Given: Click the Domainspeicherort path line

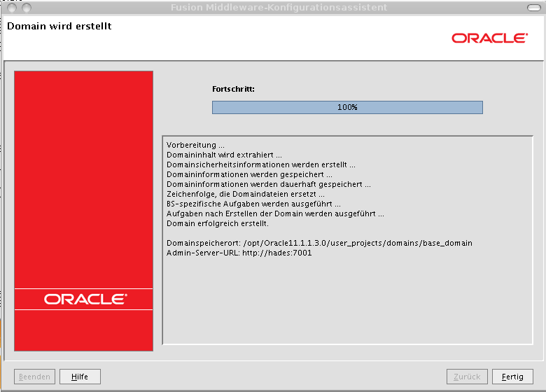Looking at the screenshot, I should 319,243.
